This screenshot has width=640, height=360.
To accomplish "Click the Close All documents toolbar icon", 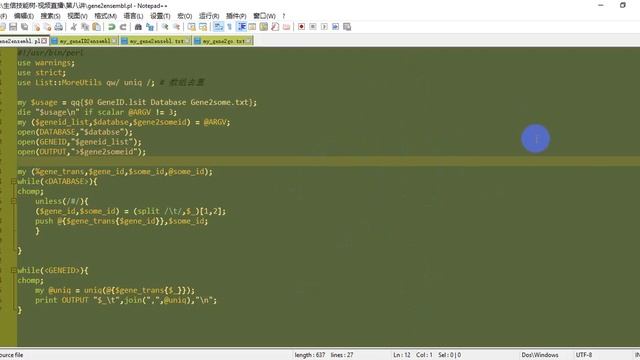I will pyautogui.click(x=47, y=27).
